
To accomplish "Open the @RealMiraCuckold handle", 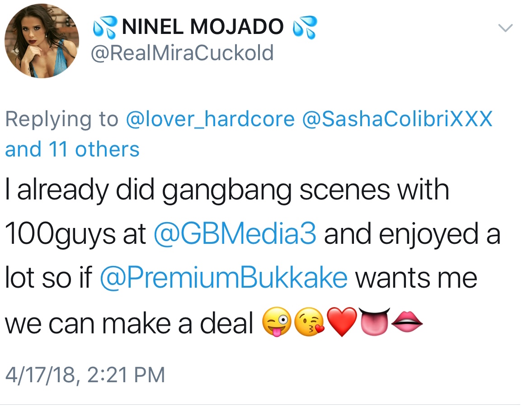I will point(182,53).
